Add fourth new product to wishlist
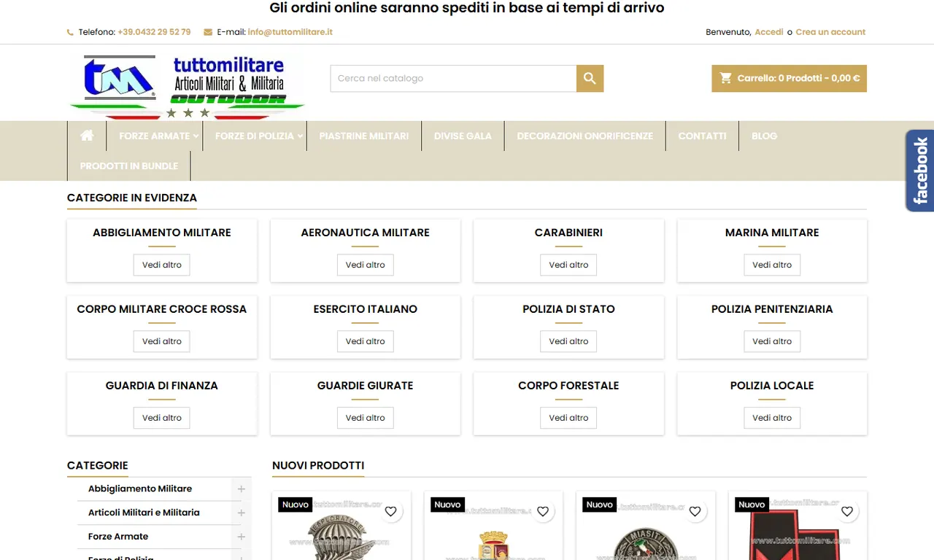This screenshot has width=934, height=560. [x=847, y=512]
